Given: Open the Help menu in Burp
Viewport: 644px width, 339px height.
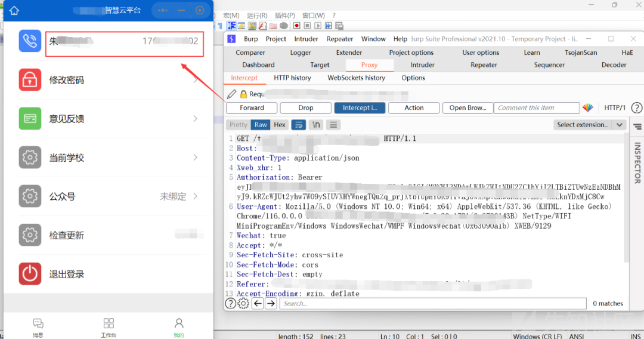Looking at the screenshot, I should (x=400, y=39).
